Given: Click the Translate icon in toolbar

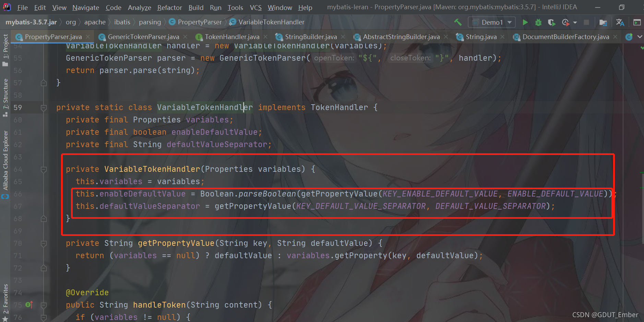Looking at the screenshot, I should click(620, 22).
